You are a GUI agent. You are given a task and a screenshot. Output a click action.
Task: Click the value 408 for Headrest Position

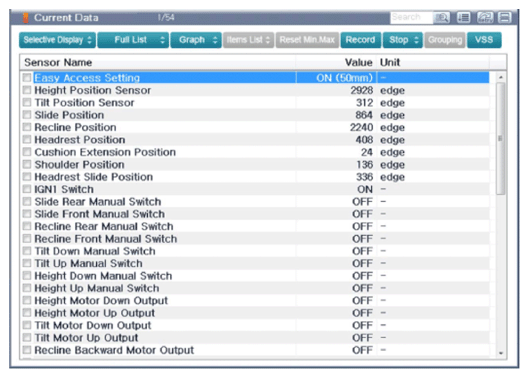point(364,140)
